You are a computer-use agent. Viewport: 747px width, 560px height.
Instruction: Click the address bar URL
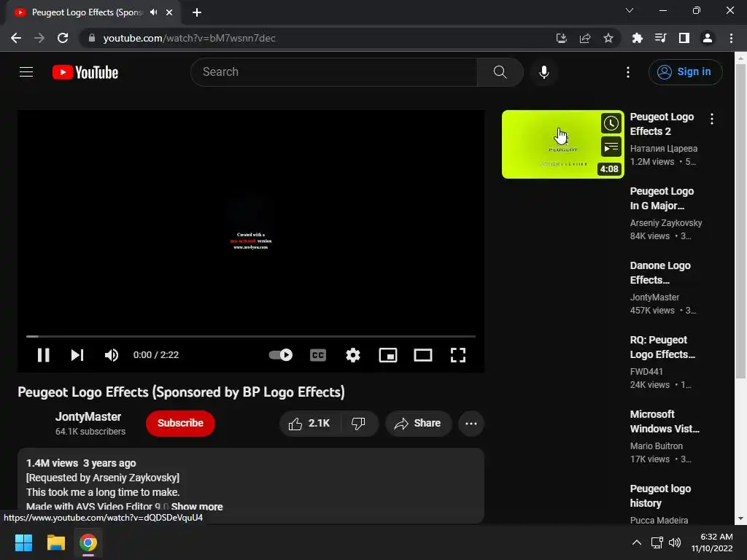(x=189, y=38)
